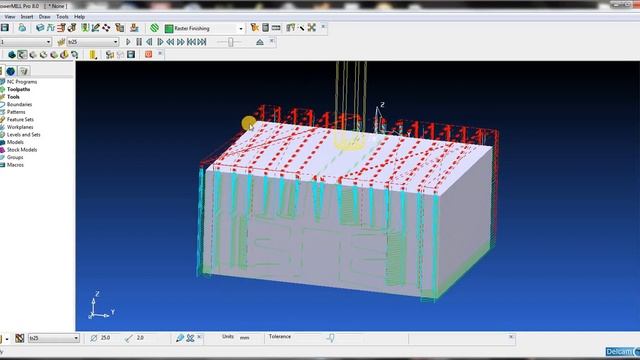Select Levels and Sets in the tree

tap(23, 135)
